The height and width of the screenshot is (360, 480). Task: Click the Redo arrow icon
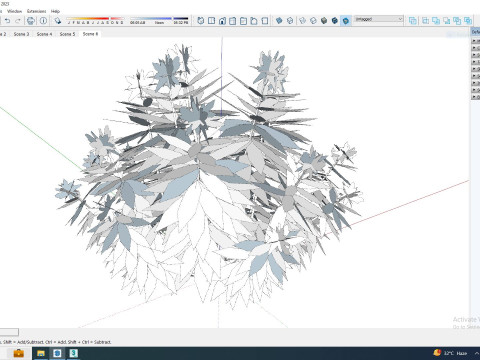[x=18, y=21]
